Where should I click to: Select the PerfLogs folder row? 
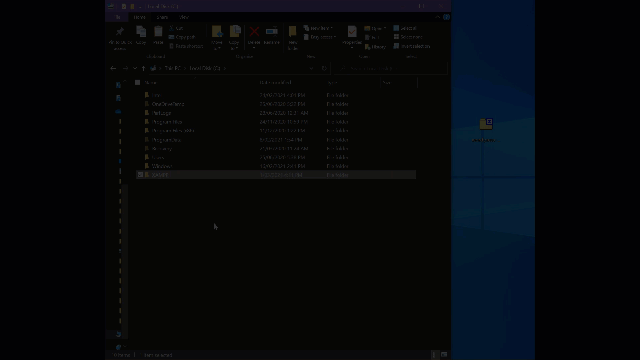coord(276,113)
